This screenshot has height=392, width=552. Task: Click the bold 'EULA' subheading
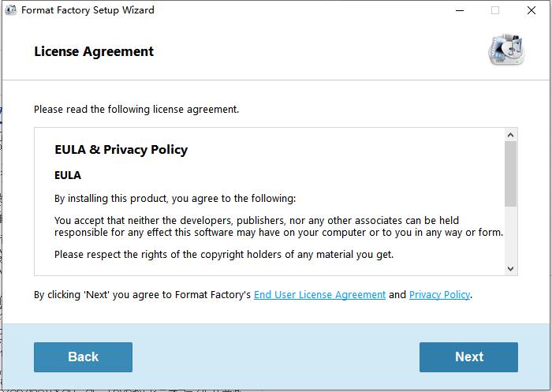tap(68, 175)
